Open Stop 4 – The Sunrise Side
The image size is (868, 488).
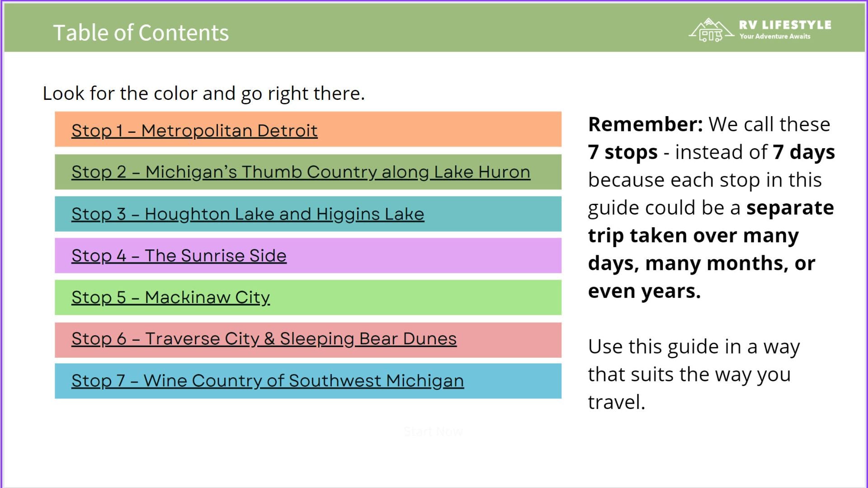tap(179, 256)
